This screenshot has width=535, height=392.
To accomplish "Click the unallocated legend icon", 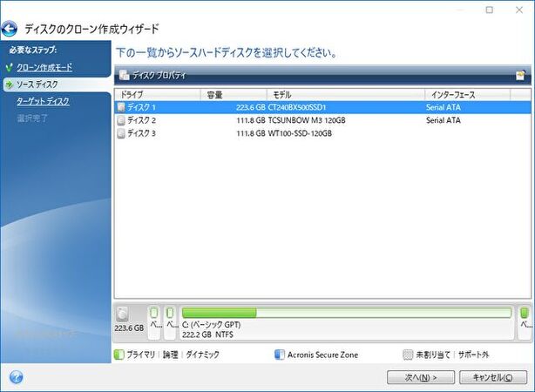I will [x=408, y=355].
